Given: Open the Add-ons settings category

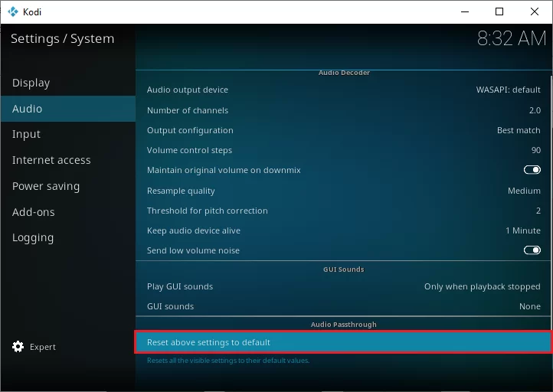Looking at the screenshot, I should (68, 212).
